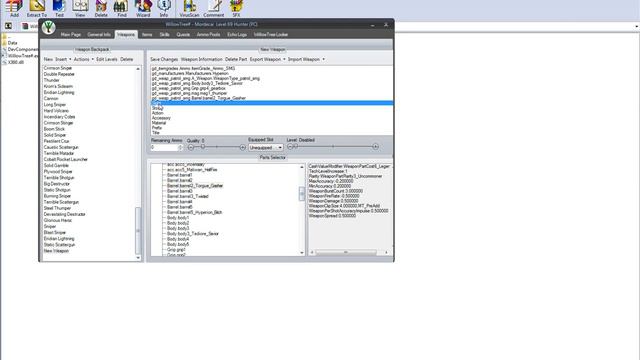This screenshot has width=640, height=360.
Task: Click the WinRAR Find icon
Action: (122, 7)
